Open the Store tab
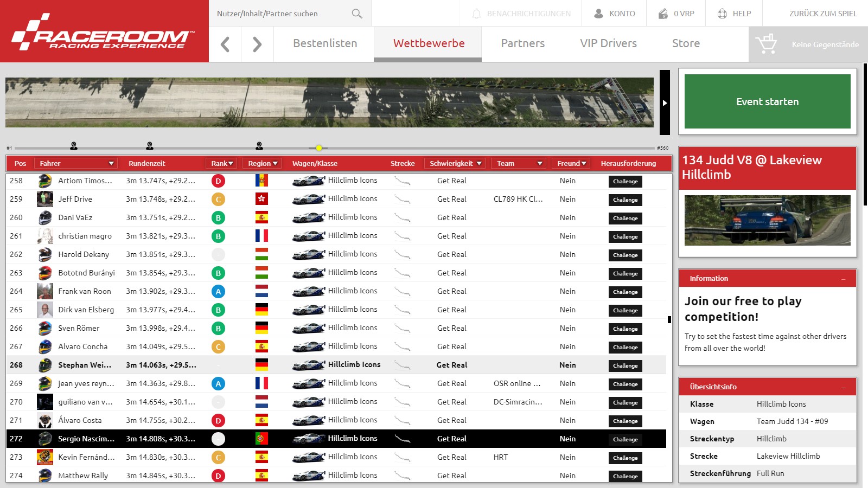The image size is (868, 488). tap(686, 43)
